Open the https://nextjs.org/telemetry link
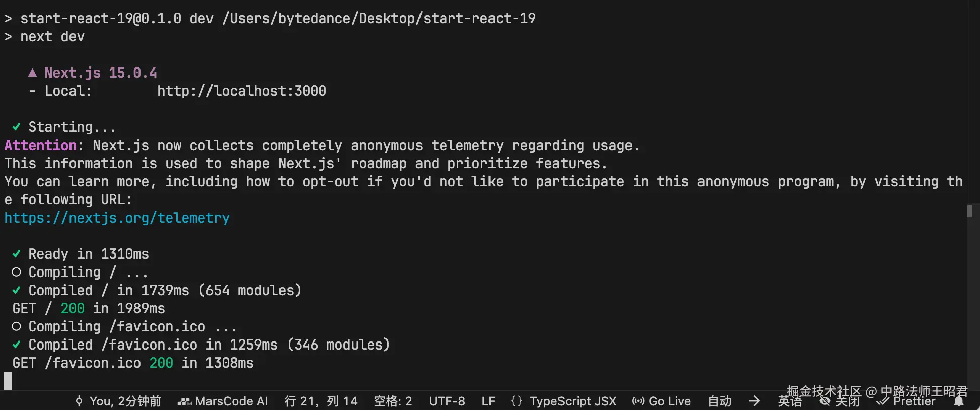Screen dimensions: 980x410 [117, 218]
